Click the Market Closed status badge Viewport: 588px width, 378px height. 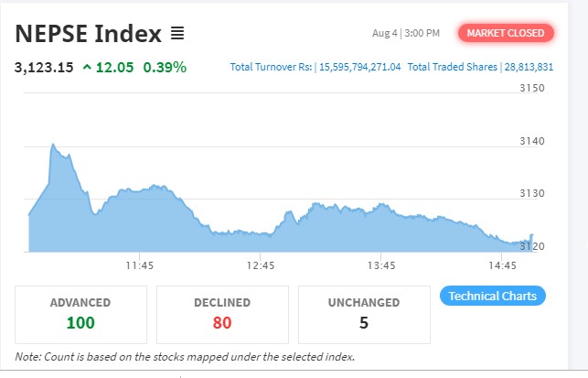pos(506,34)
